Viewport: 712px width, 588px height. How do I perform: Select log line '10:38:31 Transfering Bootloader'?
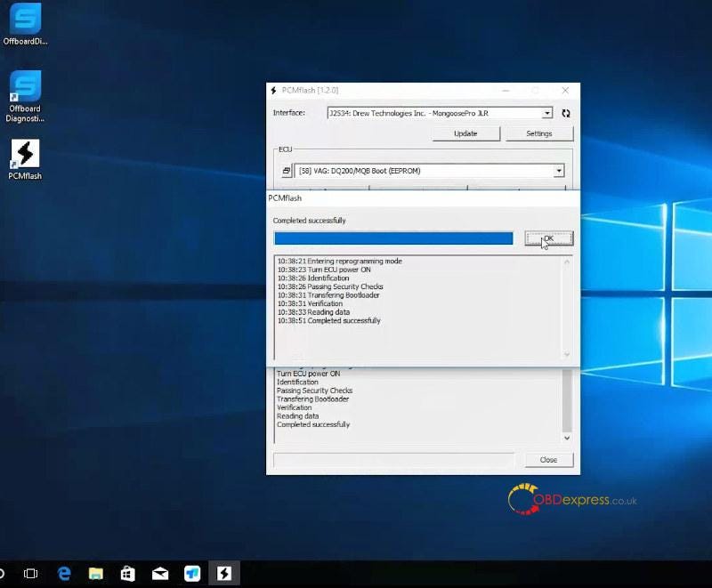[328, 295]
